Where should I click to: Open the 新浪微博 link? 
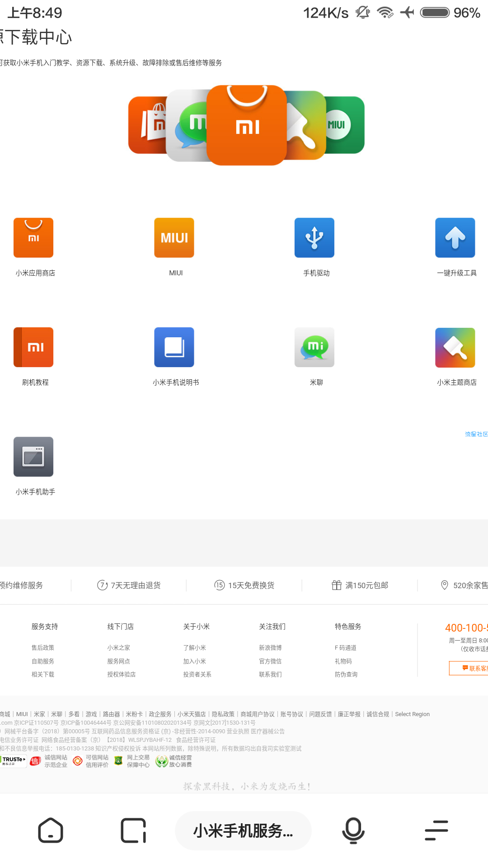pyautogui.click(x=271, y=648)
